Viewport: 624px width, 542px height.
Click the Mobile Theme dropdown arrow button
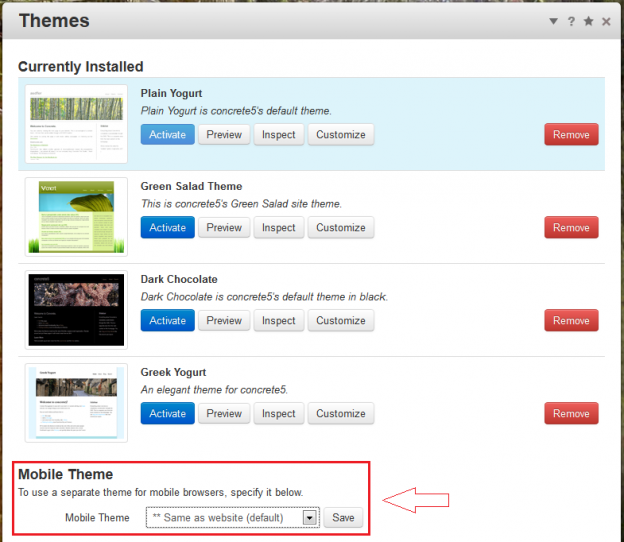point(310,518)
